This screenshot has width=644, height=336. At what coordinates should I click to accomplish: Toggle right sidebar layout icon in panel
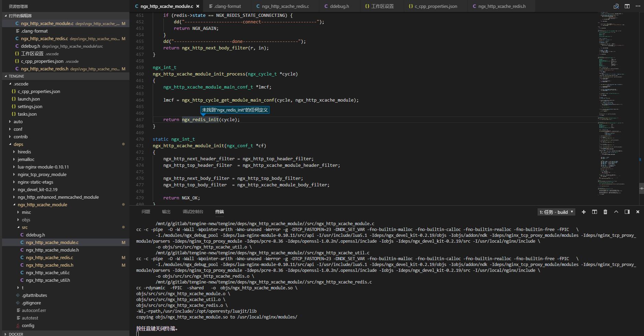point(627,212)
